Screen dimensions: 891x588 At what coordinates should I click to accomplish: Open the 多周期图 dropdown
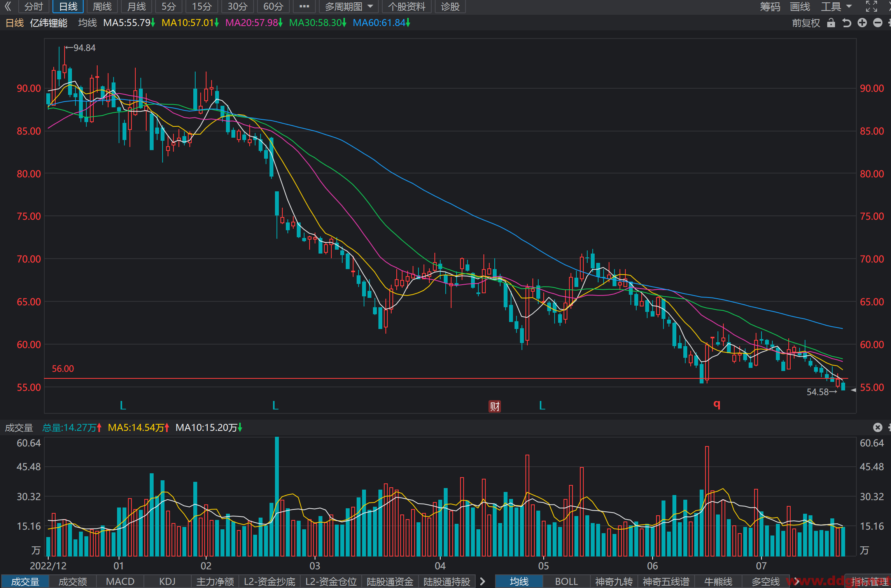tap(349, 7)
